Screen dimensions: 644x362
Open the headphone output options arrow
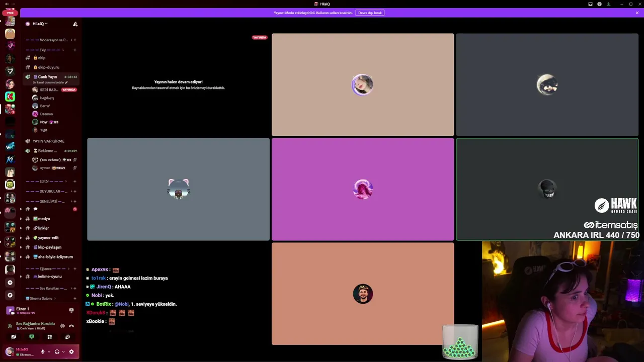pyautogui.click(x=63, y=352)
